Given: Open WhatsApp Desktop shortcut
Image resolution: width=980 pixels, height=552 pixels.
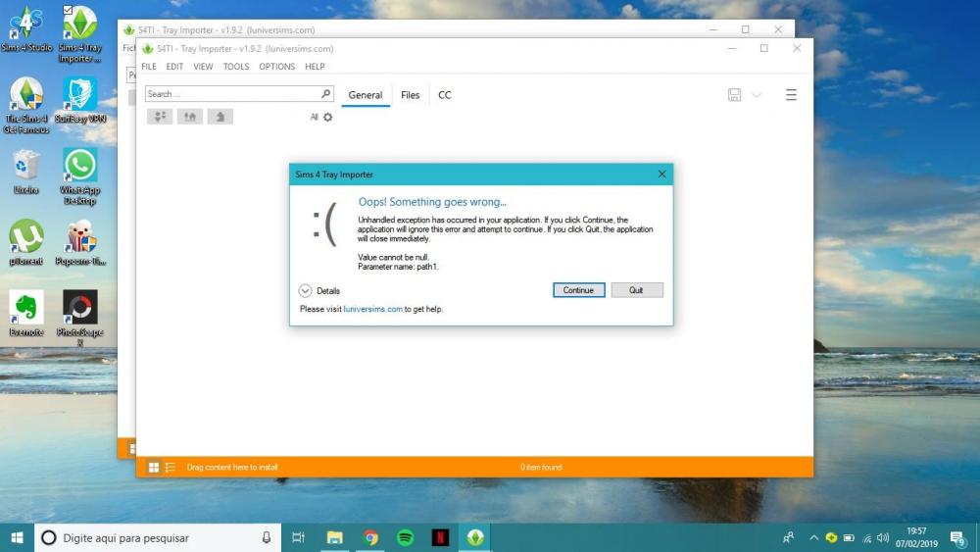Looking at the screenshot, I should point(80,176).
